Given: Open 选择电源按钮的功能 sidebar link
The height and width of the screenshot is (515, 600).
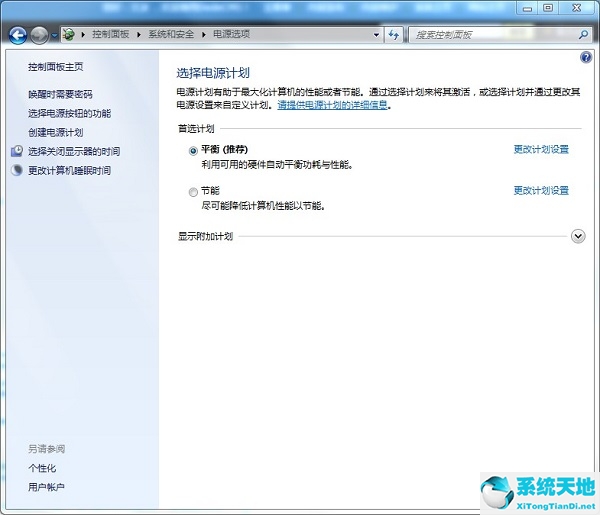Looking at the screenshot, I should [69, 113].
